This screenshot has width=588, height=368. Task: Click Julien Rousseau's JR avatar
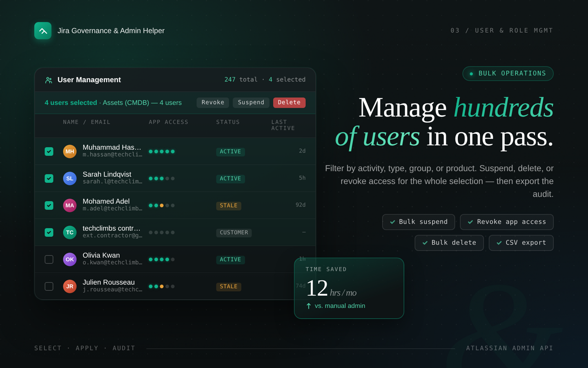70,286
